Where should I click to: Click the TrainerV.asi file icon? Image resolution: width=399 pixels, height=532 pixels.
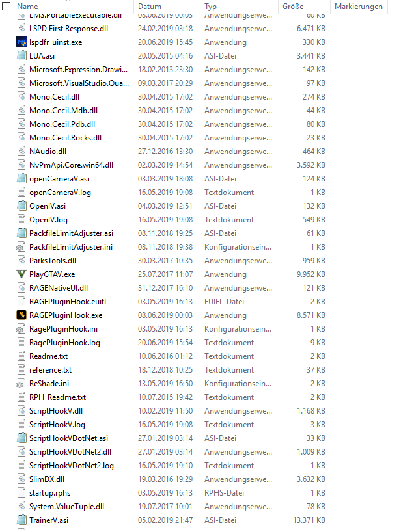[x=21, y=520]
